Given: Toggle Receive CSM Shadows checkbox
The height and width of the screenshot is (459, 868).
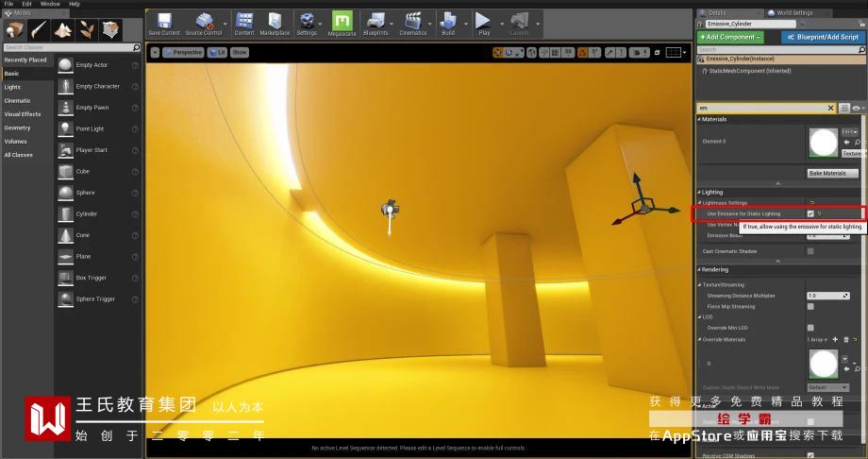Looking at the screenshot, I should (x=810, y=455).
